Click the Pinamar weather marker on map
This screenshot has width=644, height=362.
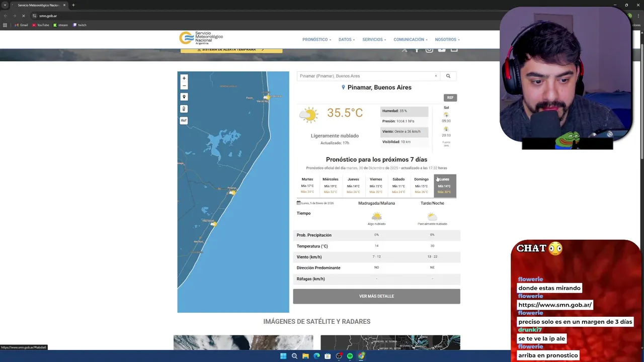coord(232,192)
